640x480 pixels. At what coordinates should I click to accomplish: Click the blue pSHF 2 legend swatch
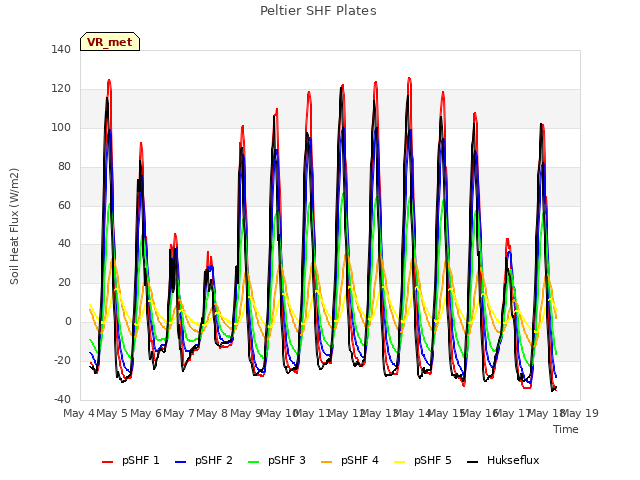coord(180,462)
